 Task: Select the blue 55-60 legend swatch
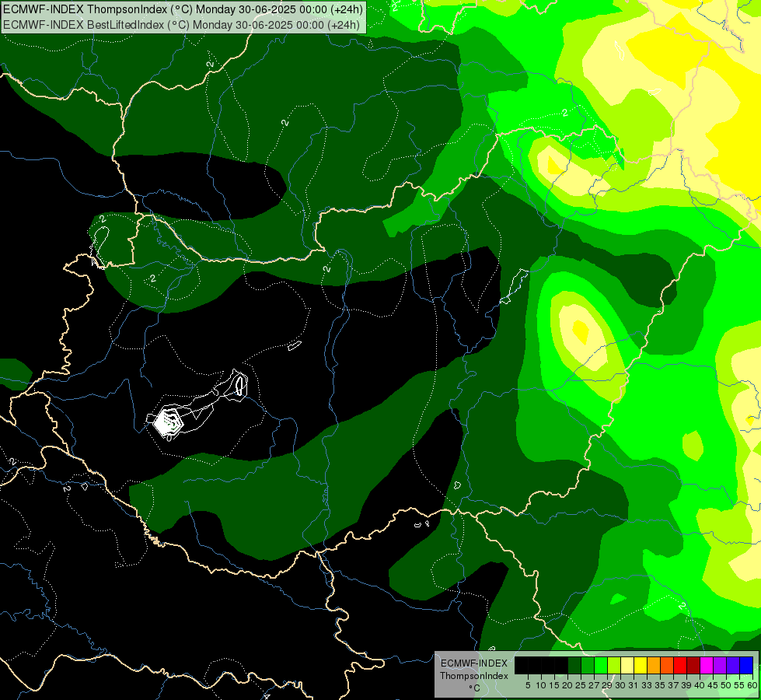point(746,665)
